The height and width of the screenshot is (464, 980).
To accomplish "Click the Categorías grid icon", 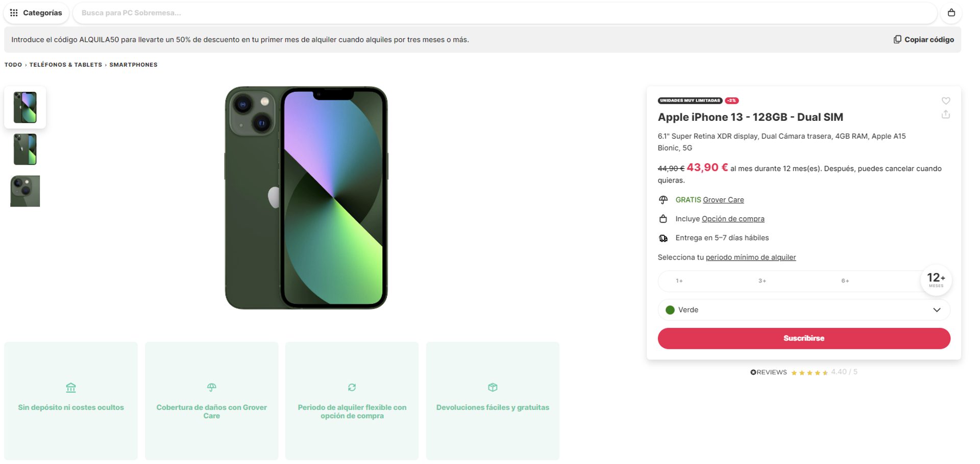I will [14, 13].
